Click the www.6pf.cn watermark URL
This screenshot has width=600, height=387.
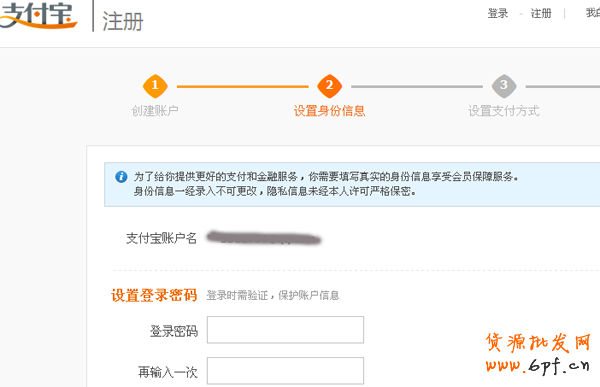(x=537, y=366)
